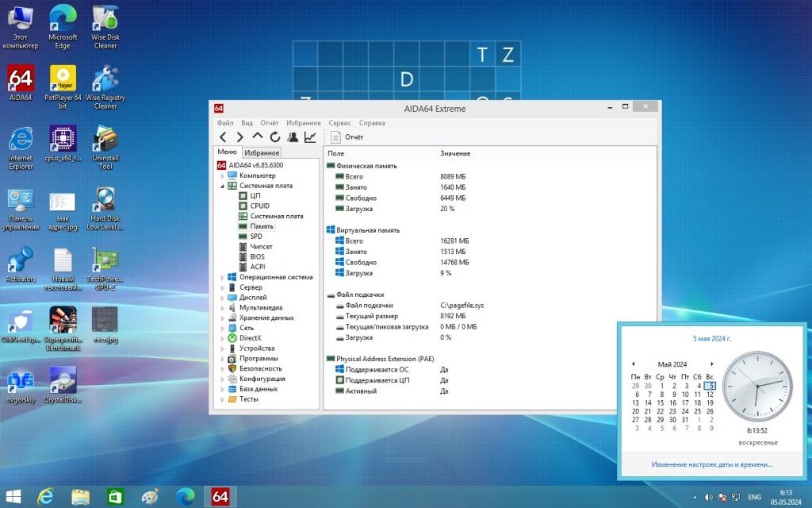Open File Explorer from the taskbar

click(80, 497)
